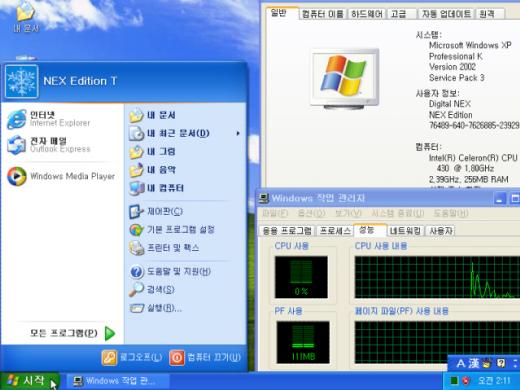The width and height of the screenshot is (520, 390).
Task: Click the CPU 사용 0% gauge
Action: [x=301, y=277]
